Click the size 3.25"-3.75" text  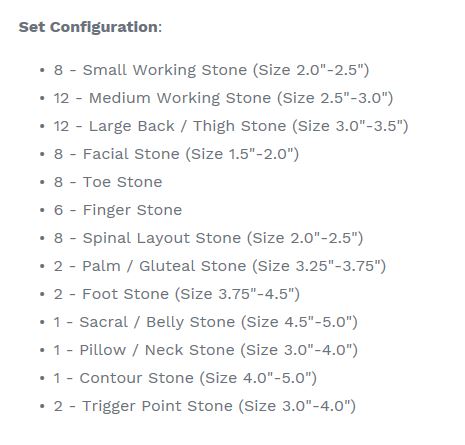click(319, 266)
